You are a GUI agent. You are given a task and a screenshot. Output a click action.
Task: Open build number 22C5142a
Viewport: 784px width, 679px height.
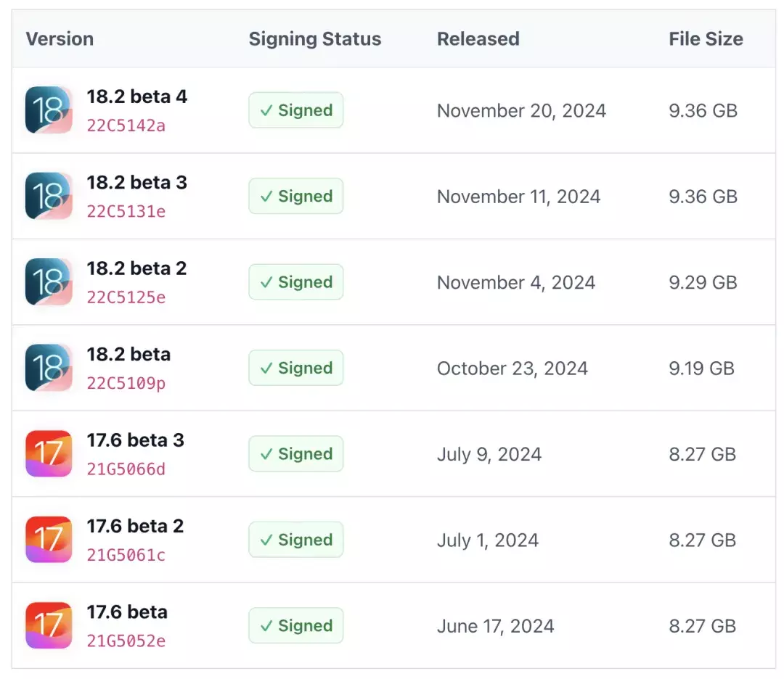click(126, 125)
